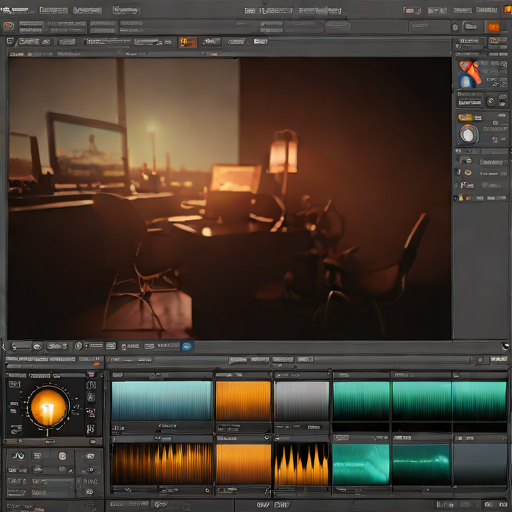Click the orange-and-black peaks waveform clip in the bottom row
512x512 pixels.
pos(302,464)
